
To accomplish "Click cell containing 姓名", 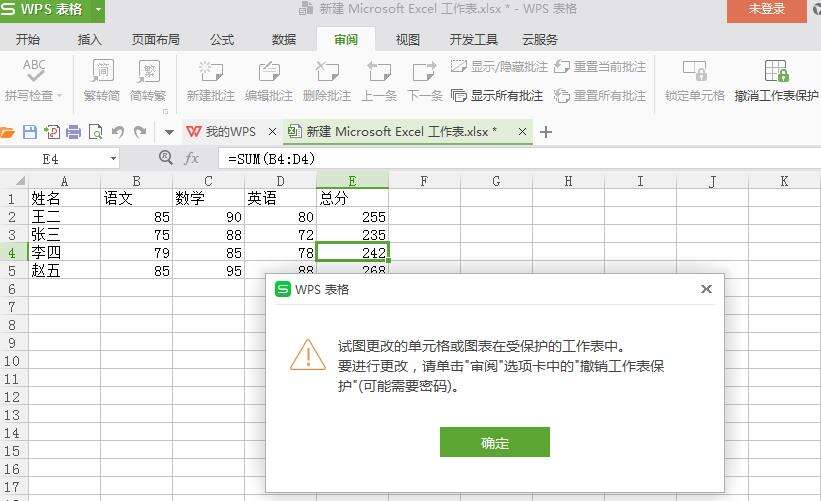I will click(x=64, y=198).
